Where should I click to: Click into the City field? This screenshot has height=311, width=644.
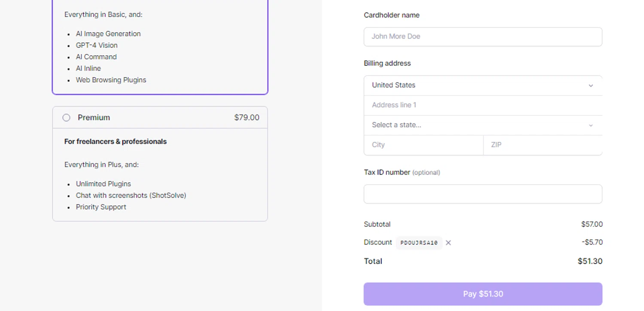coord(424,145)
